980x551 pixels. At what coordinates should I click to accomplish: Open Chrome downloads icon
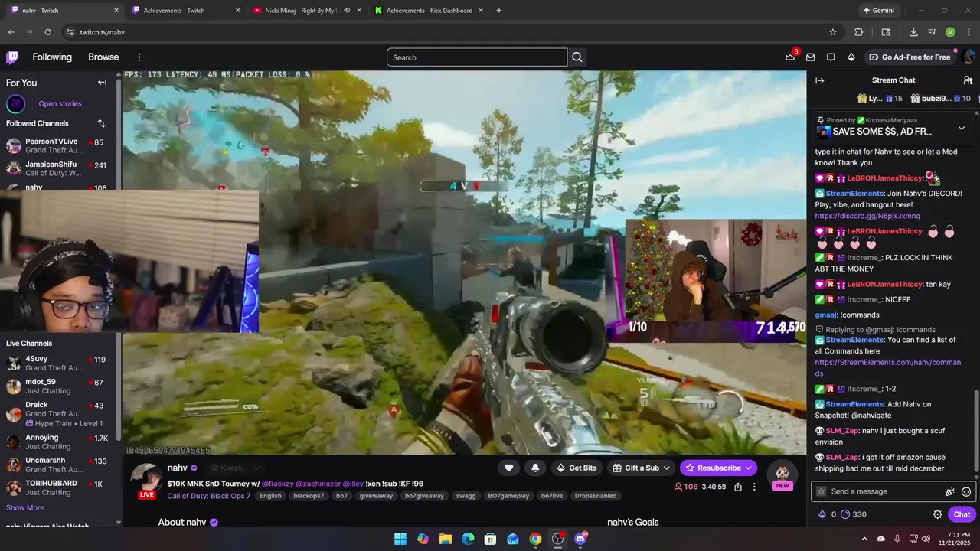click(913, 32)
